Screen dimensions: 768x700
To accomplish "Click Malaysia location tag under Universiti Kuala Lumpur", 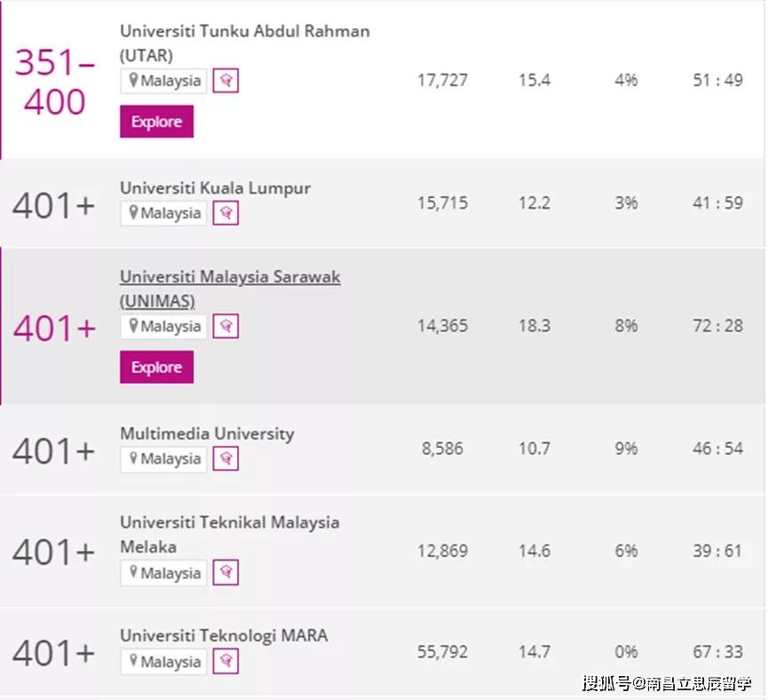I will coord(164,213).
